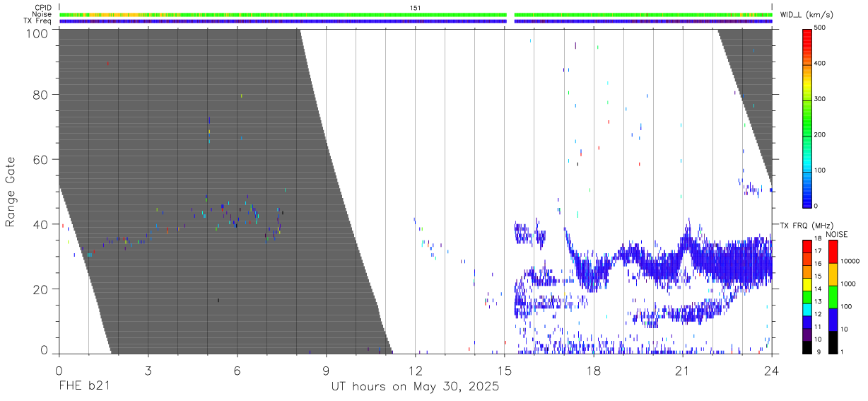Click the TX Freq row label
868x401 pixels.
pyautogui.click(x=39, y=21)
